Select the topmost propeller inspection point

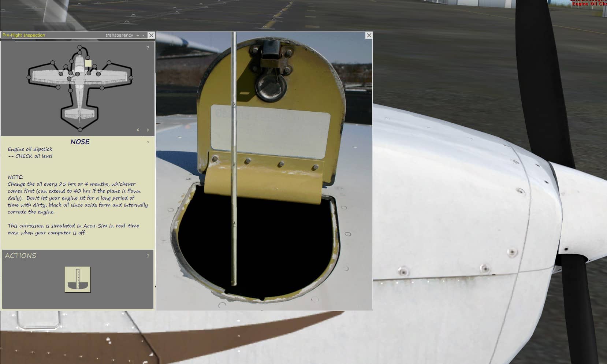[80, 47]
